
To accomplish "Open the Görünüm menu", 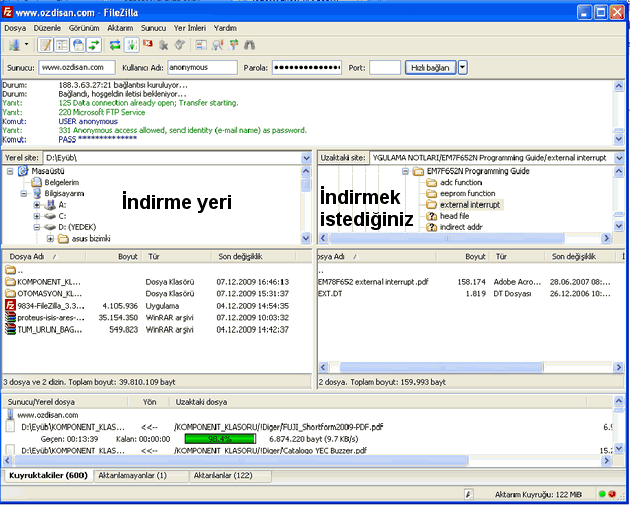I will pyautogui.click(x=84, y=28).
